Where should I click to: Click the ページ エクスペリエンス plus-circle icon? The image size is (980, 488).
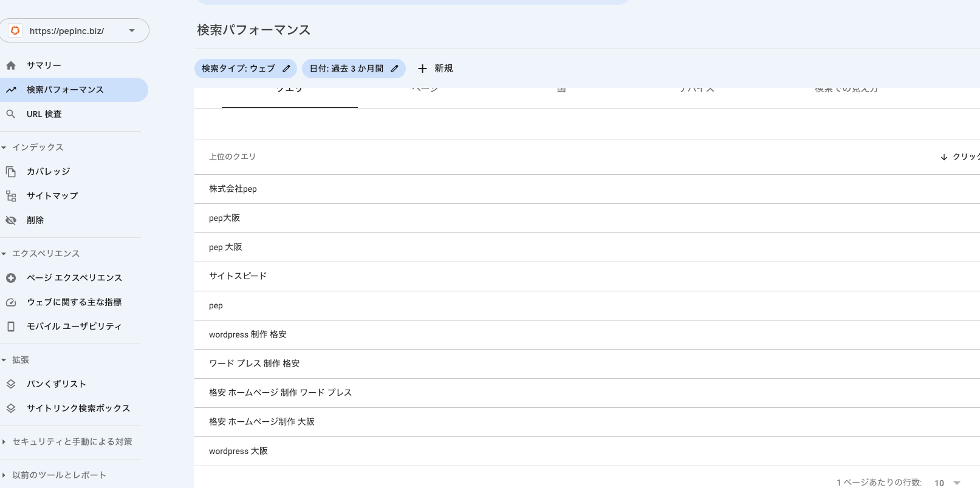(11, 278)
